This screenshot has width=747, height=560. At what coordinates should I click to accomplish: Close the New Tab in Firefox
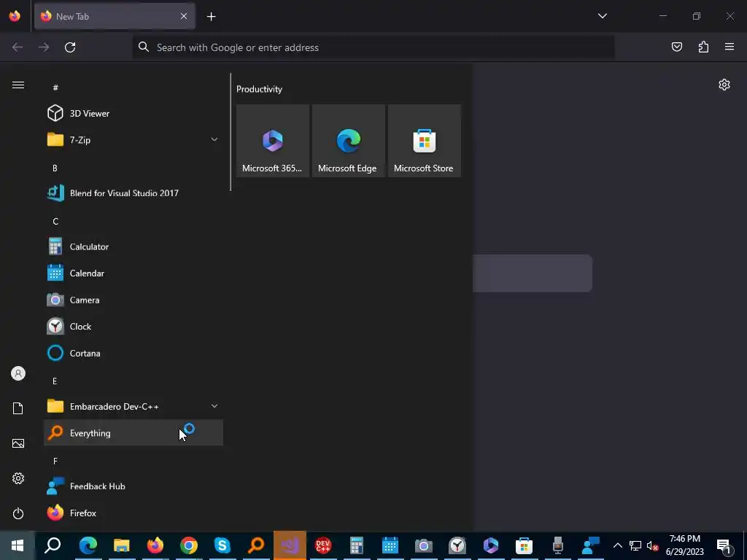[184, 16]
